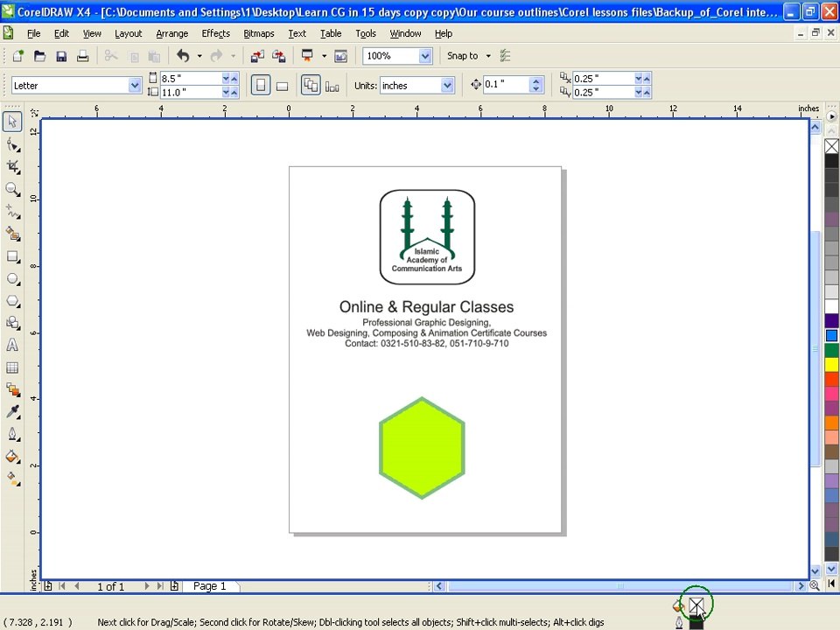Choose the Polygon tool
The width and height of the screenshot is (840, 630).
[12, 301]
